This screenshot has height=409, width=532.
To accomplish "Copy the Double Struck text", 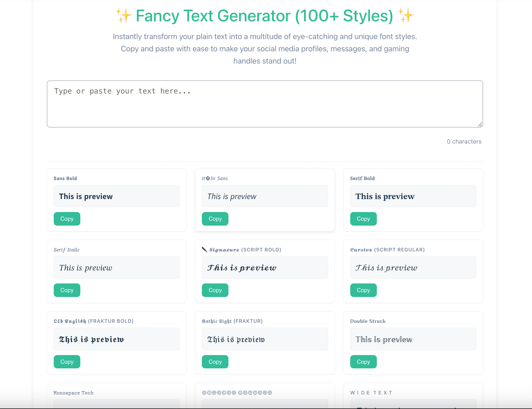I will [363, 362].
